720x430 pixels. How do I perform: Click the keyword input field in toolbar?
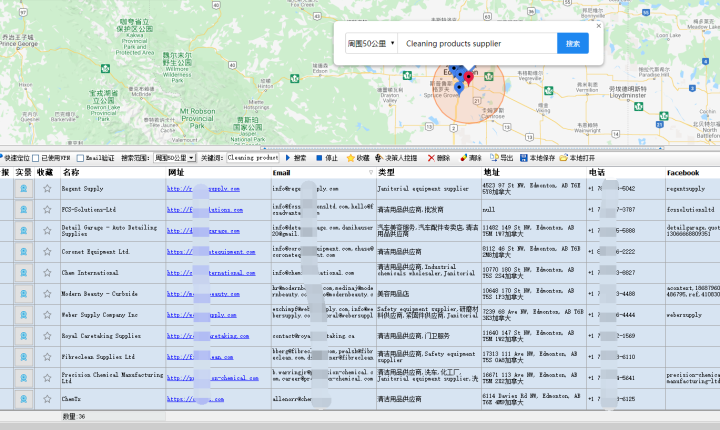[253, 158]
